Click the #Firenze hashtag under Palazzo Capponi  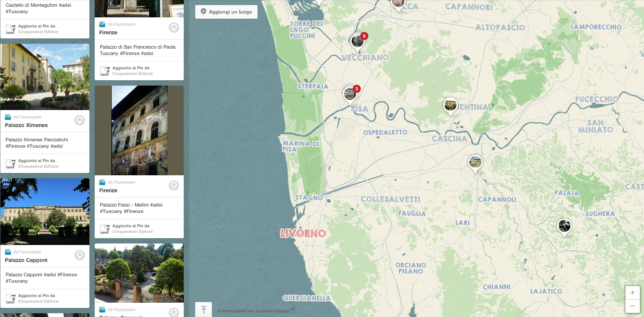coord(68,275)
